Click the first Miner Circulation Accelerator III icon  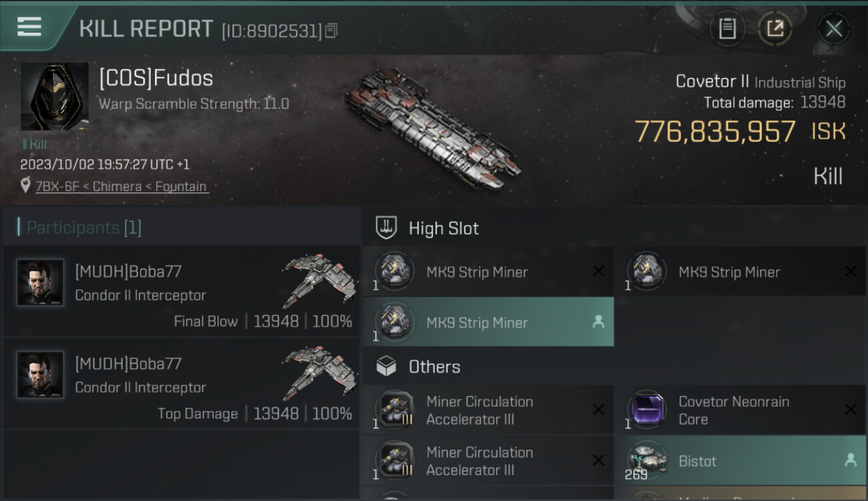coord(395,409)
